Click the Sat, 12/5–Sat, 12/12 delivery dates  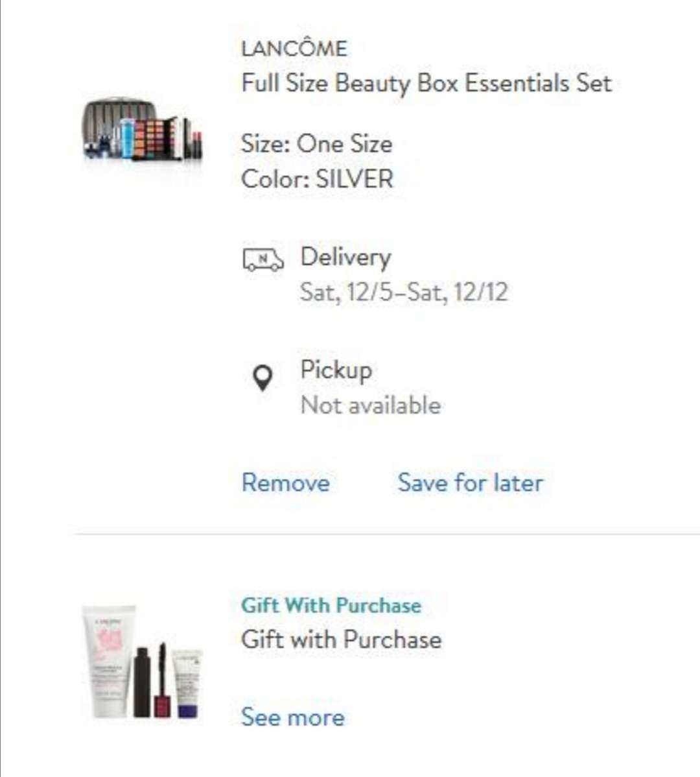pos(404,292)
